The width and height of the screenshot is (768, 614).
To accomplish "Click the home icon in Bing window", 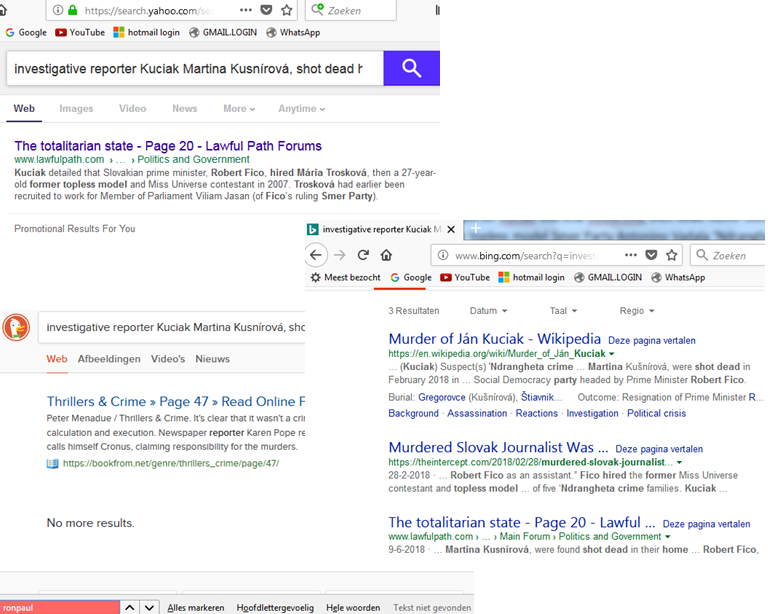I will point(386,255).
